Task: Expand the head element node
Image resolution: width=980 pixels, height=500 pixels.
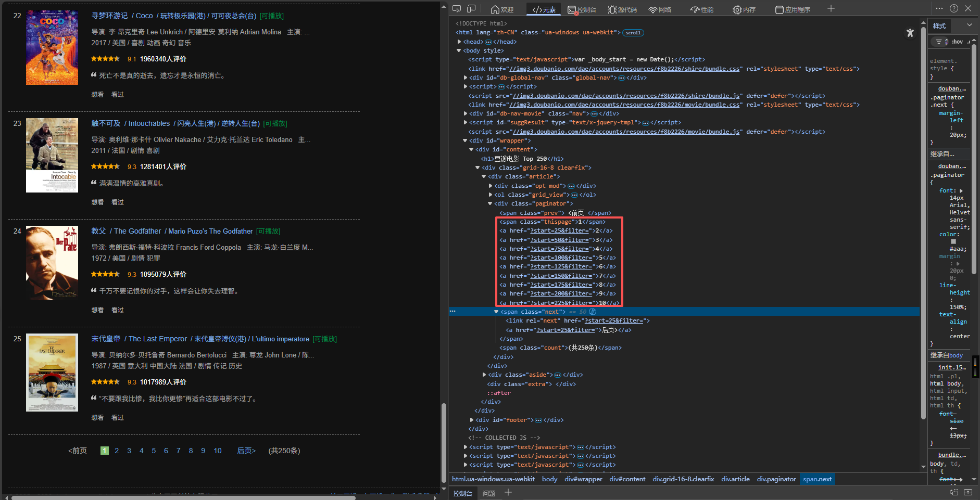Action: 459,42
